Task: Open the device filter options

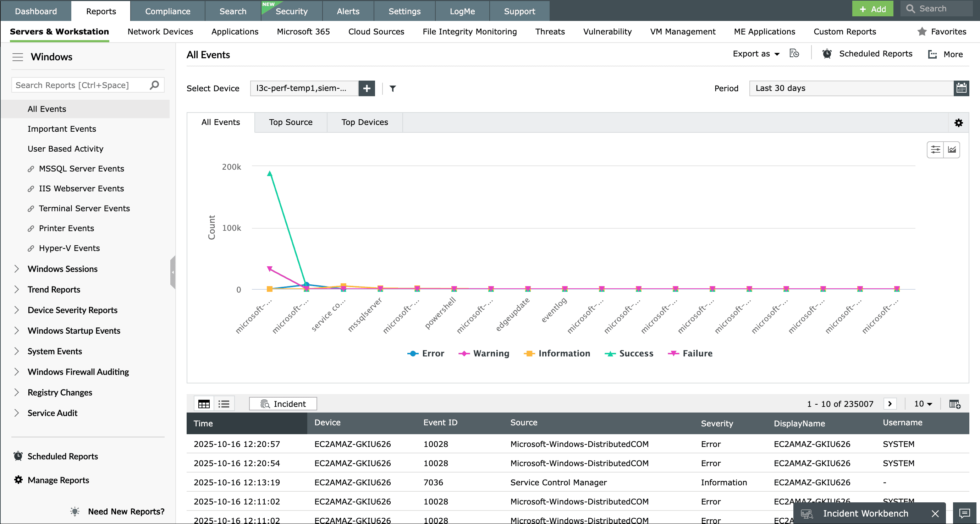Action: (393, 88)
